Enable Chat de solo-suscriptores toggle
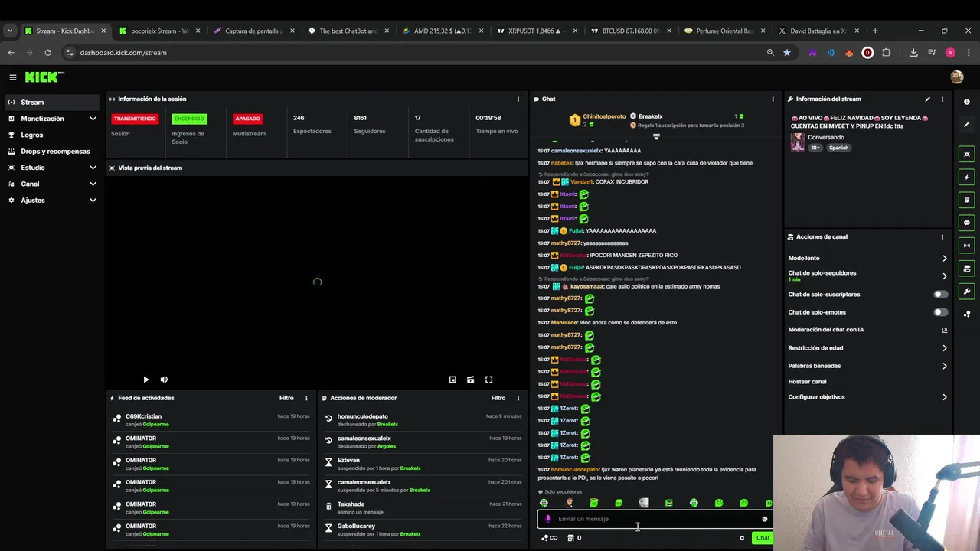The width and height of the screenshot is (980, 551). [940, 295]
